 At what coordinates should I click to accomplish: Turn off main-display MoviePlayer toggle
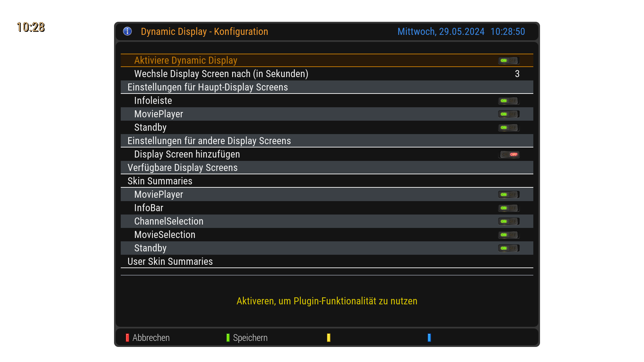(508, 114)
